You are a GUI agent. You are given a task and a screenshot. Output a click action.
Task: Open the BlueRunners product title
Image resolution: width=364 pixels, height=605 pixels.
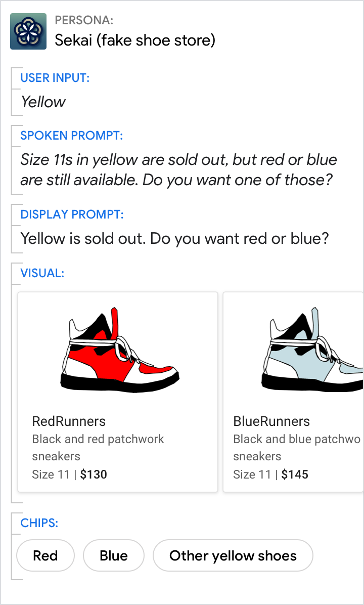[x=271, y=421]
